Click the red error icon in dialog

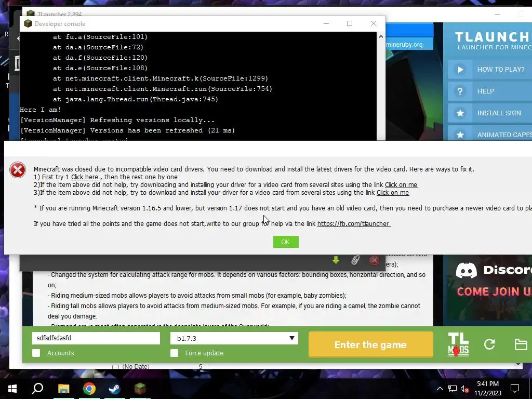(x=18, y=170)
